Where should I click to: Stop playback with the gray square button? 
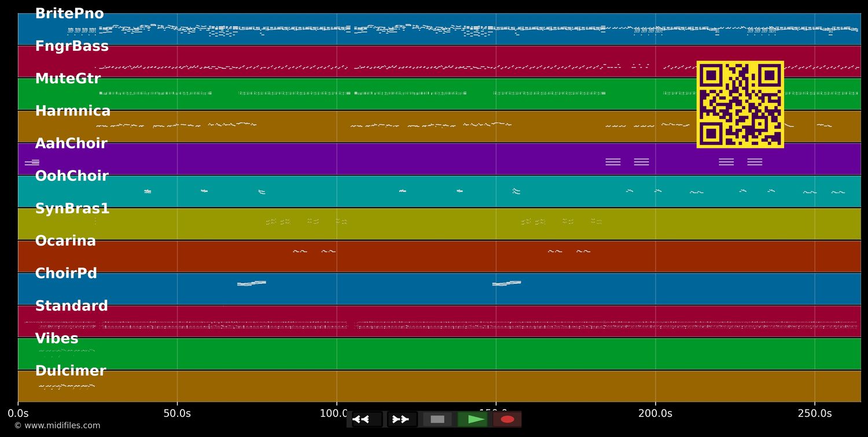[437, 419]
